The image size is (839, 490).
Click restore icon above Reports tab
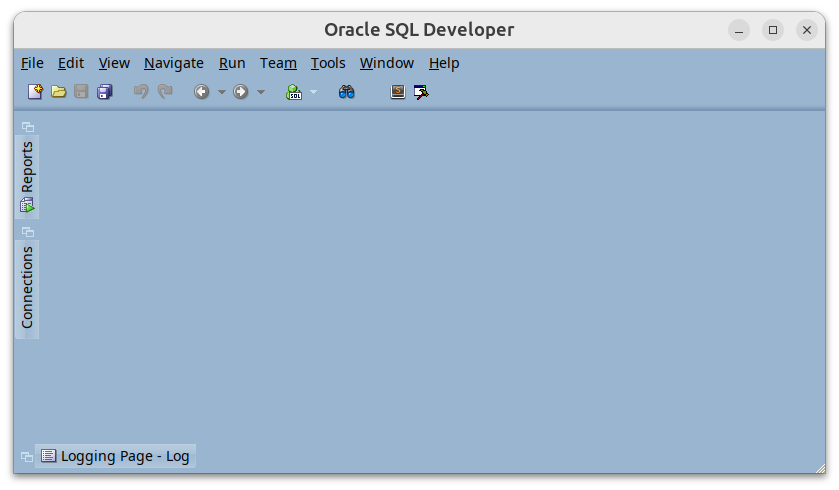pos(27,127)
